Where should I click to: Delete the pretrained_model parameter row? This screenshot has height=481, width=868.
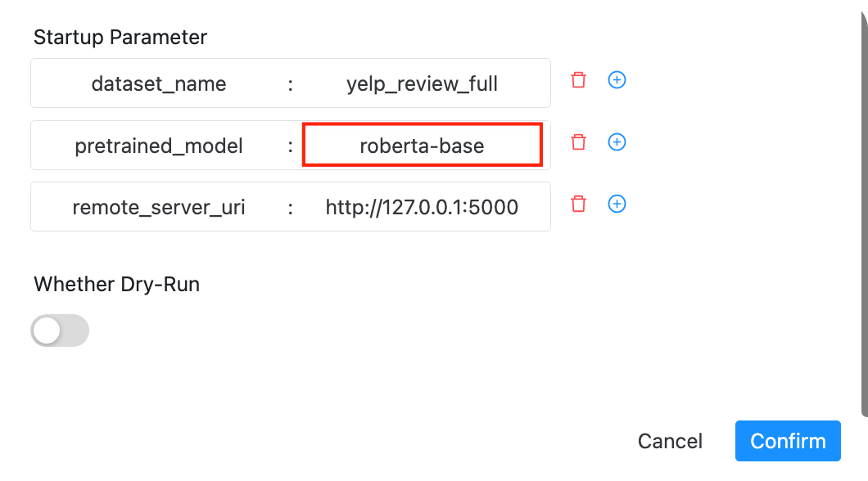579,142
